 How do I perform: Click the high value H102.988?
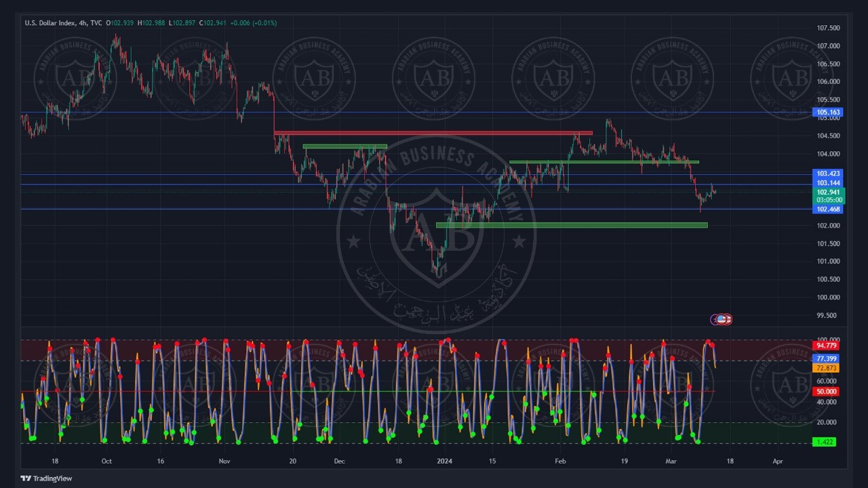(x=153, y=23)
